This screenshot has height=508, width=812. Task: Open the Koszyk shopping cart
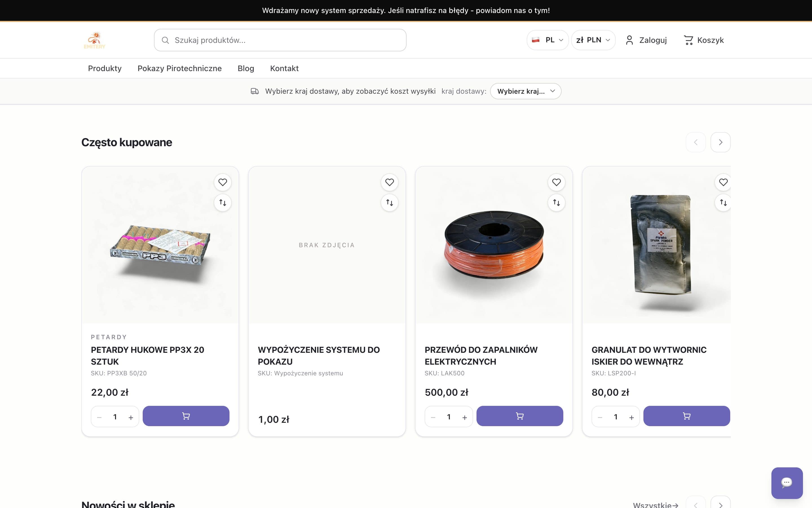pos(704,40)
